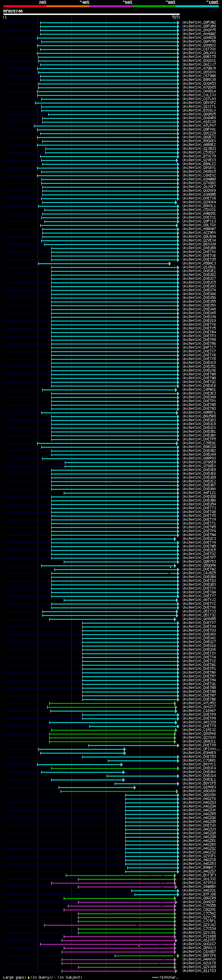Open hit UniRef100_Q4ZJJ7
This screenshot has width=222, height=980.
pyautogui.click(x=199, y=64)
